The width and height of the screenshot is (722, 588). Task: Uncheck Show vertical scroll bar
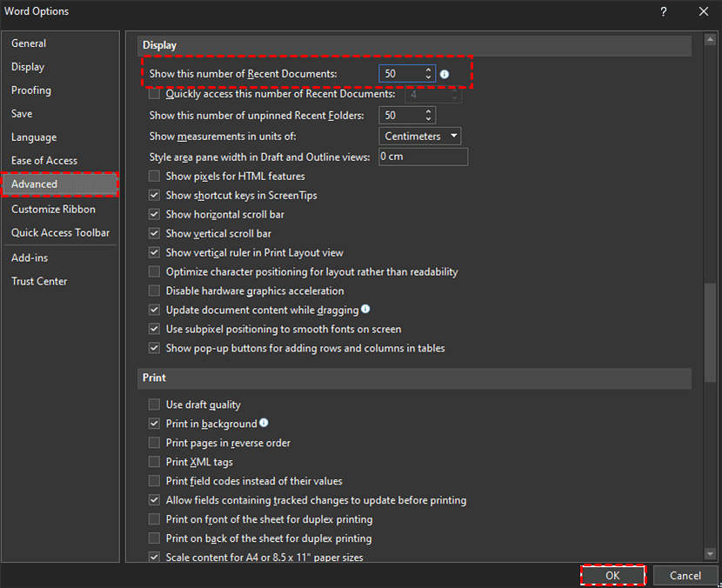[154, 233]
